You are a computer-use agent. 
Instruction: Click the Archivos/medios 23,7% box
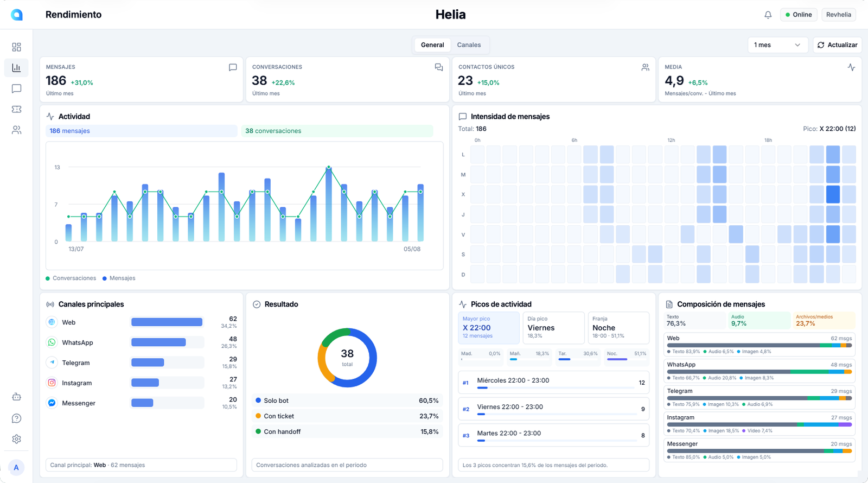tap(824, 320)
